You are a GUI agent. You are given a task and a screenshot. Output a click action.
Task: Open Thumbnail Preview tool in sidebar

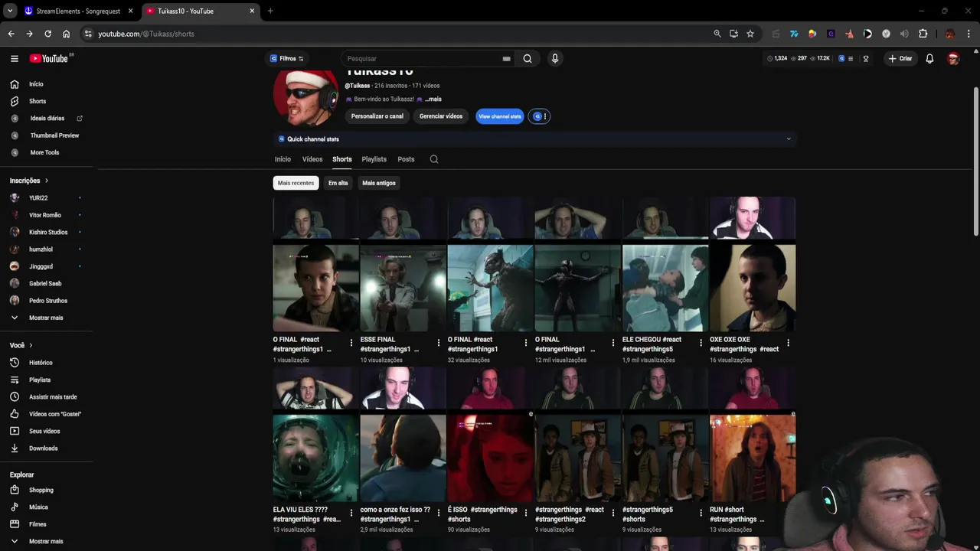tap(54, 135)
